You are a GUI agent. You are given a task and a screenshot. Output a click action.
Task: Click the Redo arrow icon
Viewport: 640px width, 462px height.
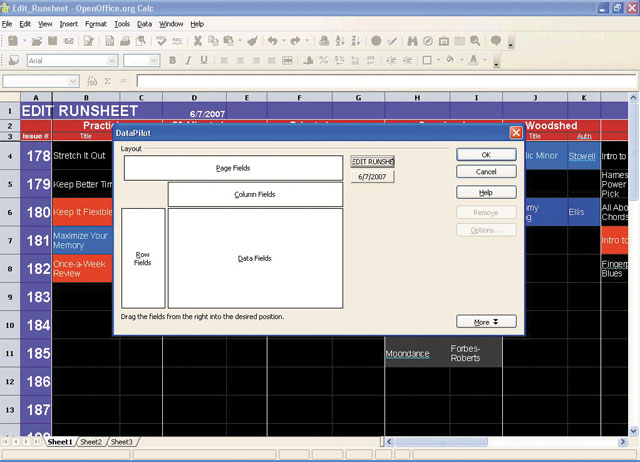pos(296,41)
